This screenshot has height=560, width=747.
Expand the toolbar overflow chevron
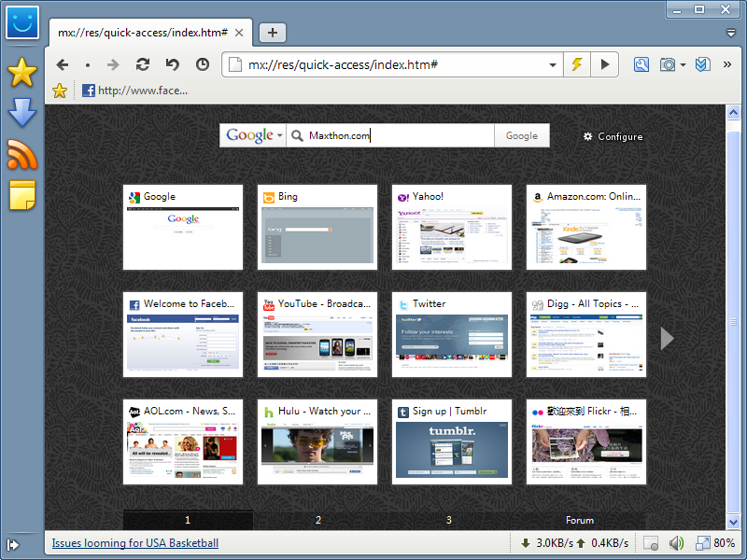coord(727,64)
